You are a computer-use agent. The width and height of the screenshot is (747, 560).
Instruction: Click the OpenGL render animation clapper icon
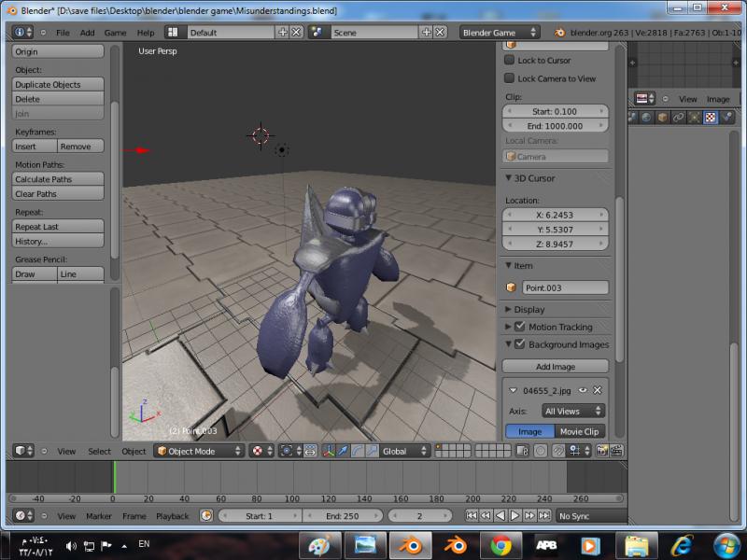point(616,451)
